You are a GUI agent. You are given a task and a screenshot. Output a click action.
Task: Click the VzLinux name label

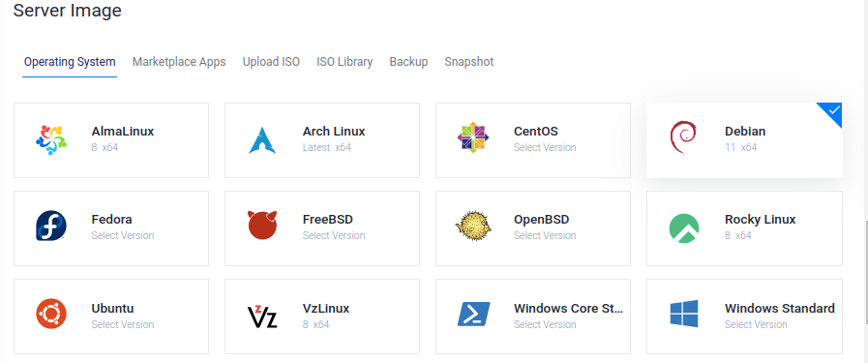point(326,308)
